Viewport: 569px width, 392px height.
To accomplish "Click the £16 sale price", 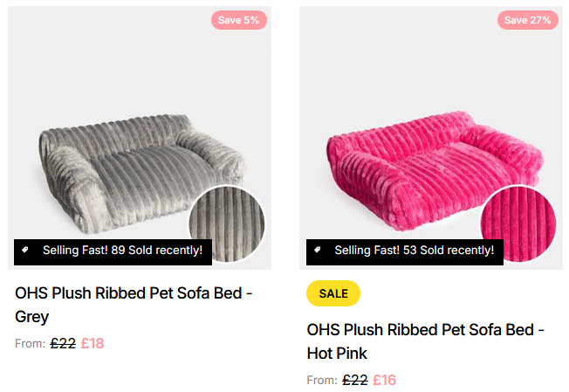I will point(384,380).
